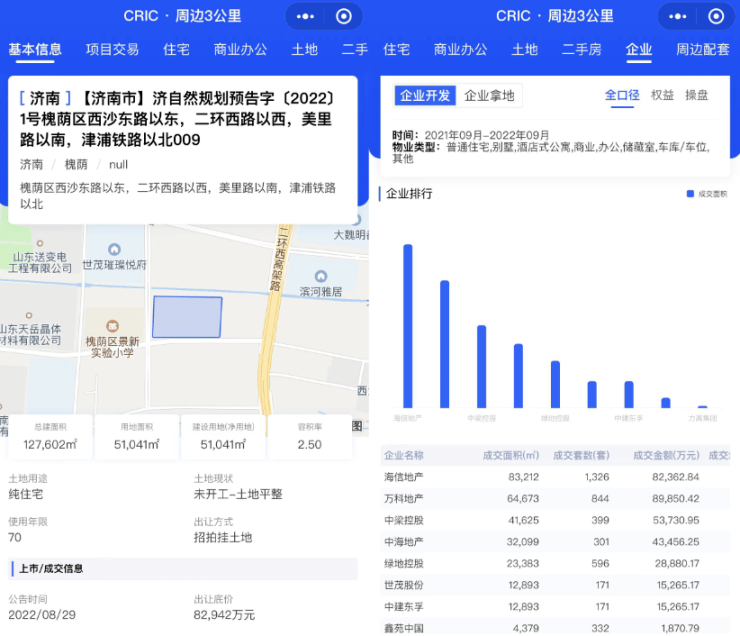740x636 pixels.
Task: Tap the close target icon in left panel
Action: pos(343,16)
